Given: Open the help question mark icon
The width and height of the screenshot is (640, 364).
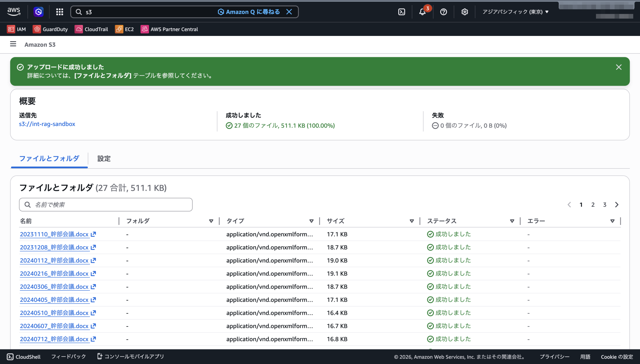Looking at the screenshot, I should pos(443,12).
